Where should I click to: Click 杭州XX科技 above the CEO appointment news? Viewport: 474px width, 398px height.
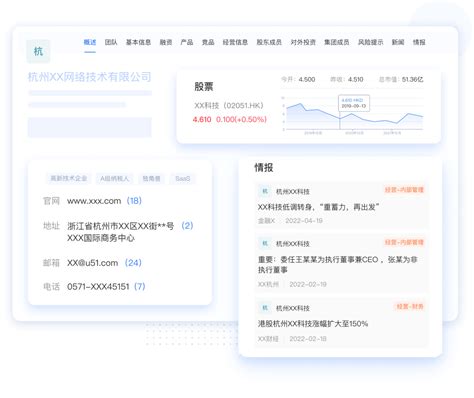click(293, 244)
